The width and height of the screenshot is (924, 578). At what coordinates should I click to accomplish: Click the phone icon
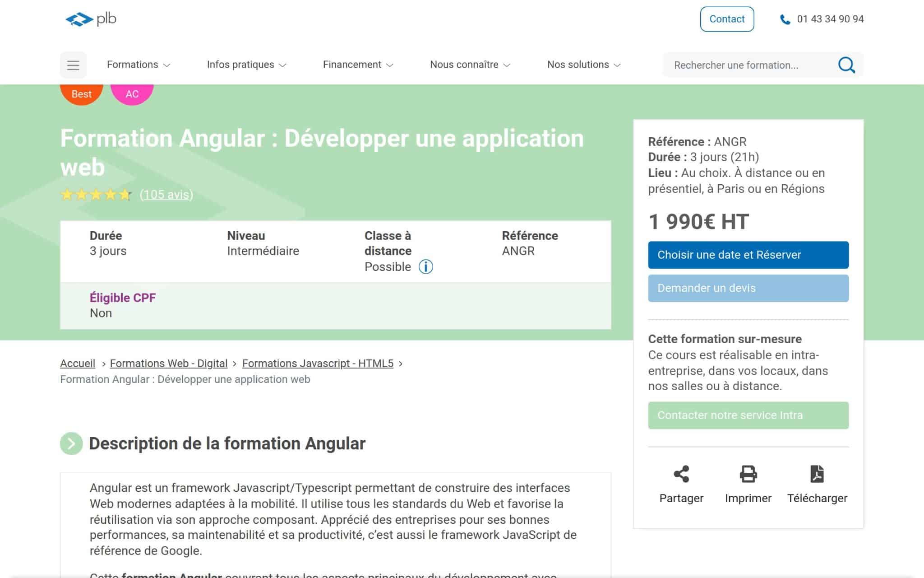[785, 19]
